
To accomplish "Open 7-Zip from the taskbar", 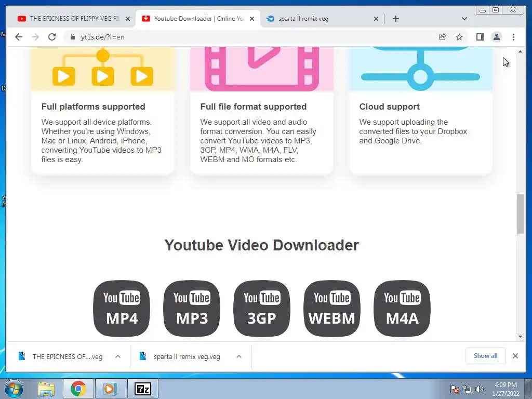I will coord(142,389).
